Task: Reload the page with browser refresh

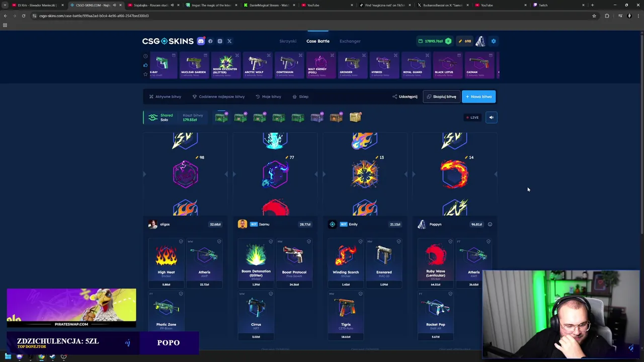Action: coord(23,16)
